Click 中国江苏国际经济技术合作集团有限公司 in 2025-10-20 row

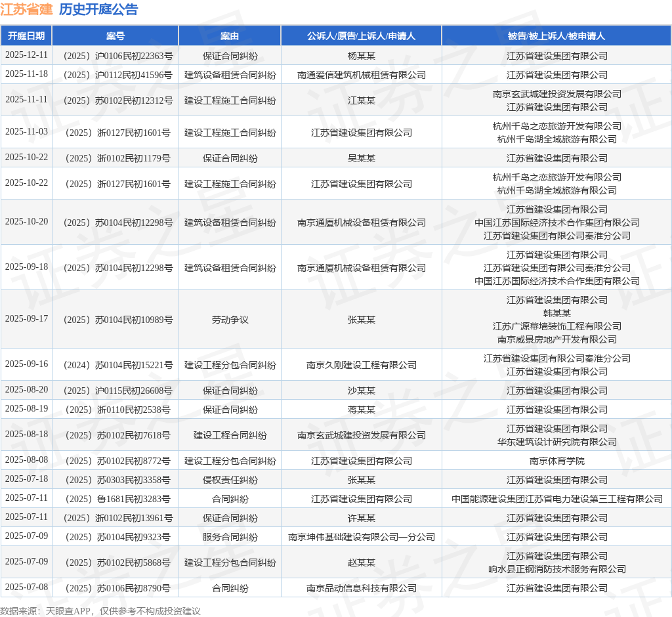(556, 223)
